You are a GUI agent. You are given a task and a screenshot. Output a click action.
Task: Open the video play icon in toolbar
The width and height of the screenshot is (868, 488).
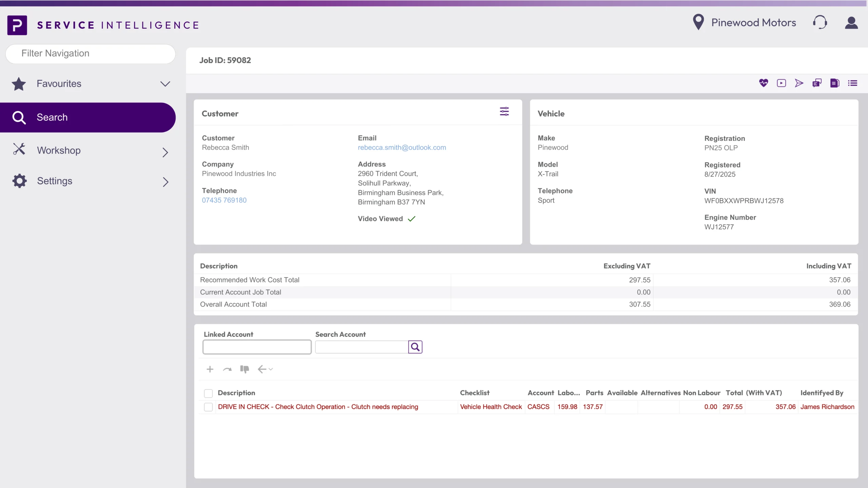point(781,83)
